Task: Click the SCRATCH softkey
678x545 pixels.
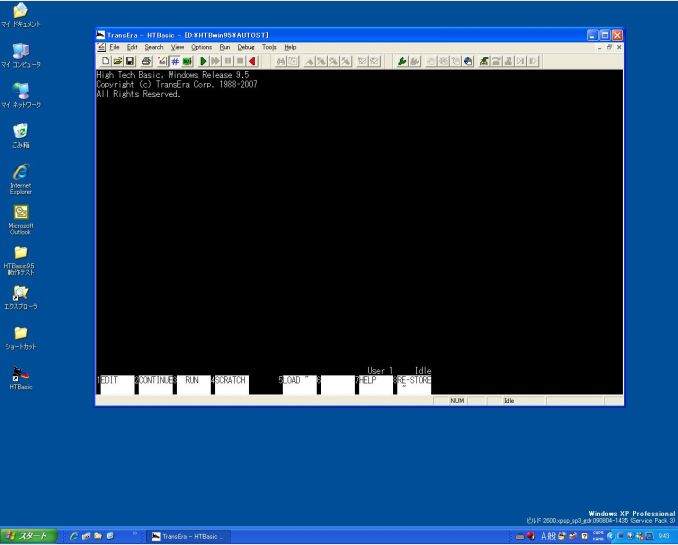Action: pyautogui.click(x=230, y=385)
